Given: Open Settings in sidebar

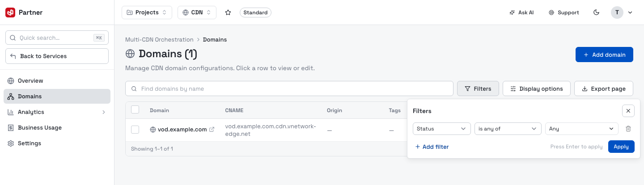Looking at the screenshot, I should coord(57,143).
